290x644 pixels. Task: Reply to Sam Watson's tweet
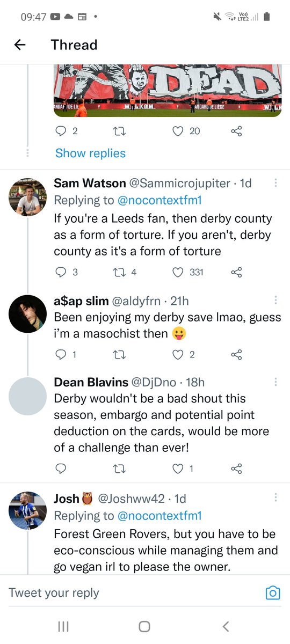click(x=61, y=272)
